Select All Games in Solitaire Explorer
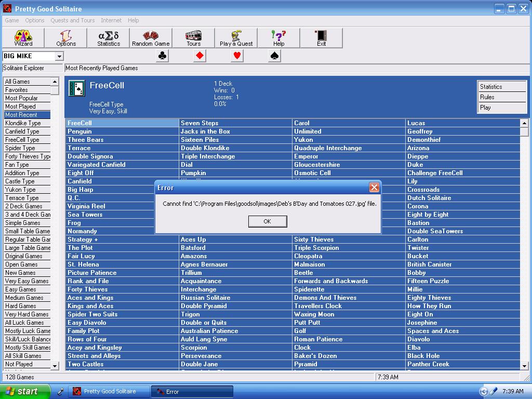This screenshot has width=532, height=399. pos(27,82)
